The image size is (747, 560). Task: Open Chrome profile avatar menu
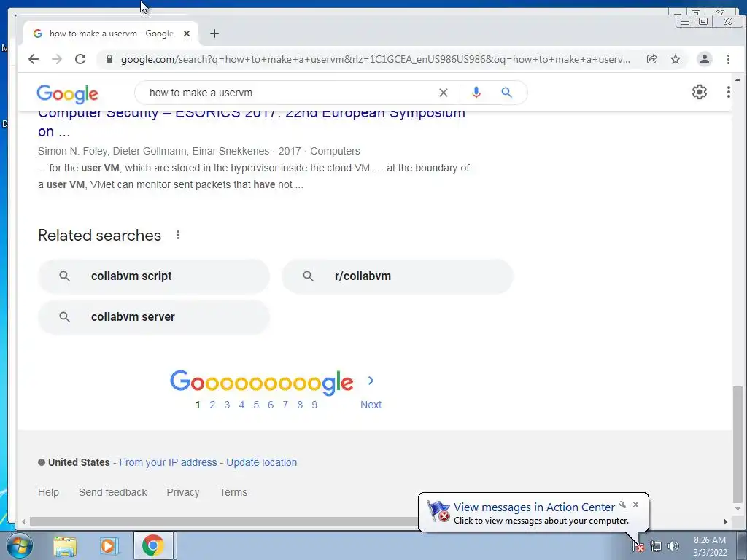click(x=704, y=59)
